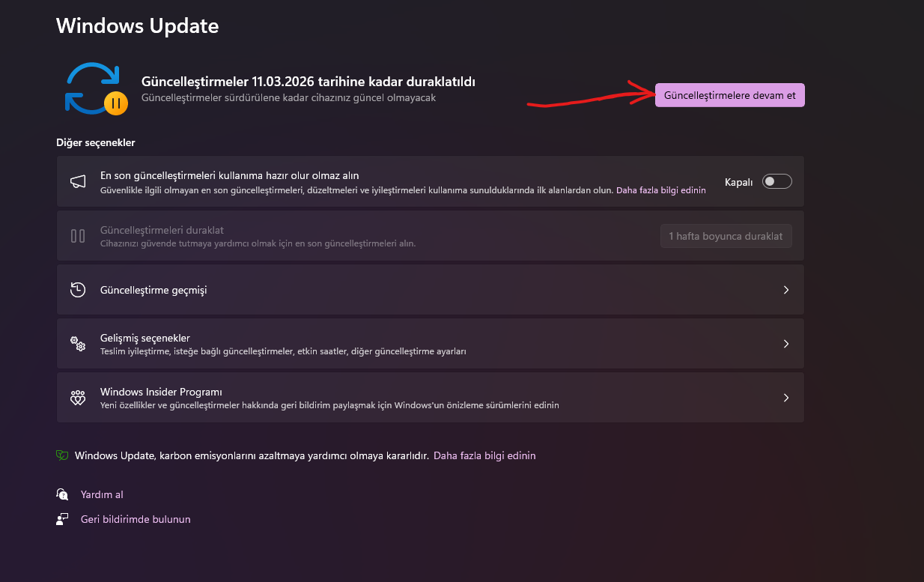
Task: Open Gelişmiş seçenekler using its right chevron
Action: (x=785, y=344)
